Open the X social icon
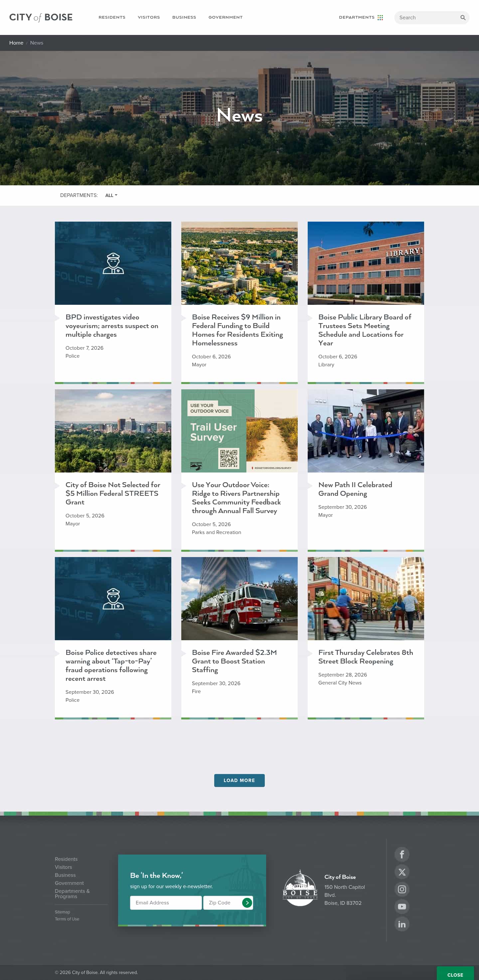The image size is (479, 980). 402,872
